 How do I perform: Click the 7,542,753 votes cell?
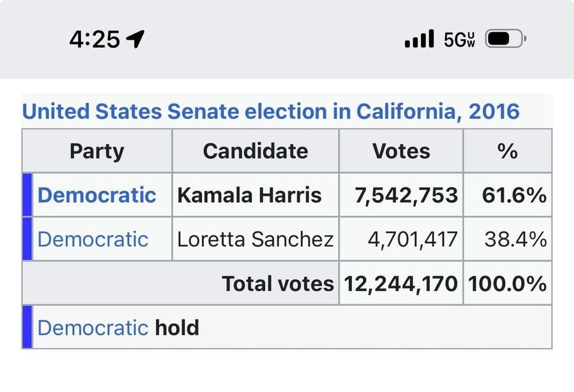tap(401, 195)
